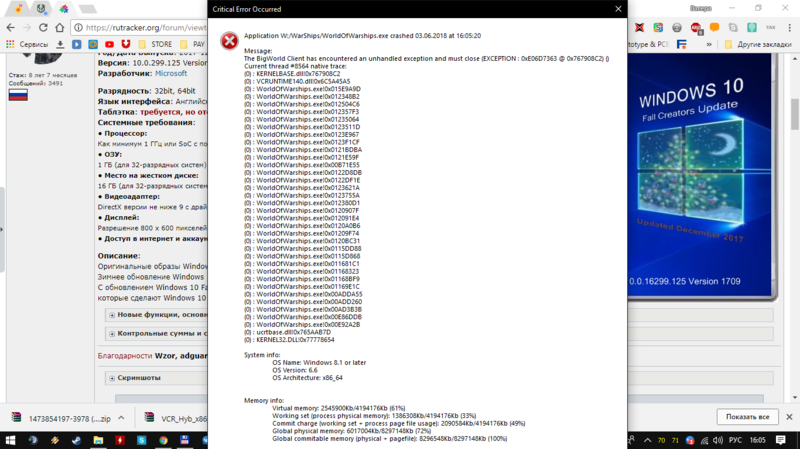The height and width of the screenshot is (449, 800).
Task: Open the tray clock showing 16:05
Action: pos(758,440)
